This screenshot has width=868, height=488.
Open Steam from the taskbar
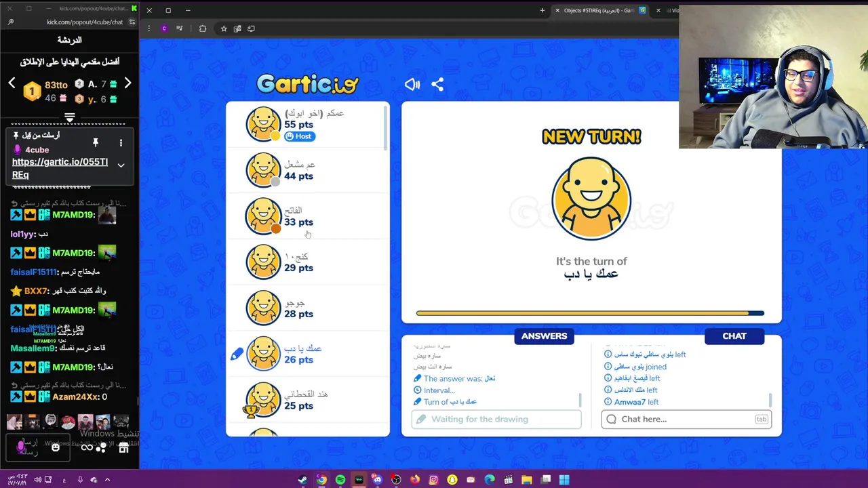(302, 480)
